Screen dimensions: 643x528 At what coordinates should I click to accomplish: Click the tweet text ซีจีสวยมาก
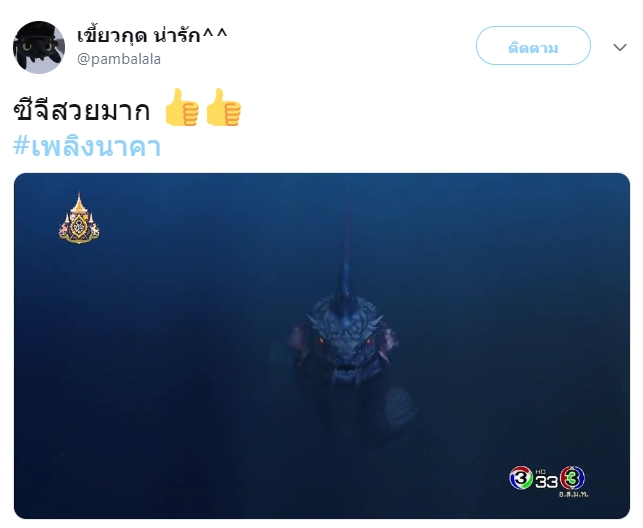82,109
